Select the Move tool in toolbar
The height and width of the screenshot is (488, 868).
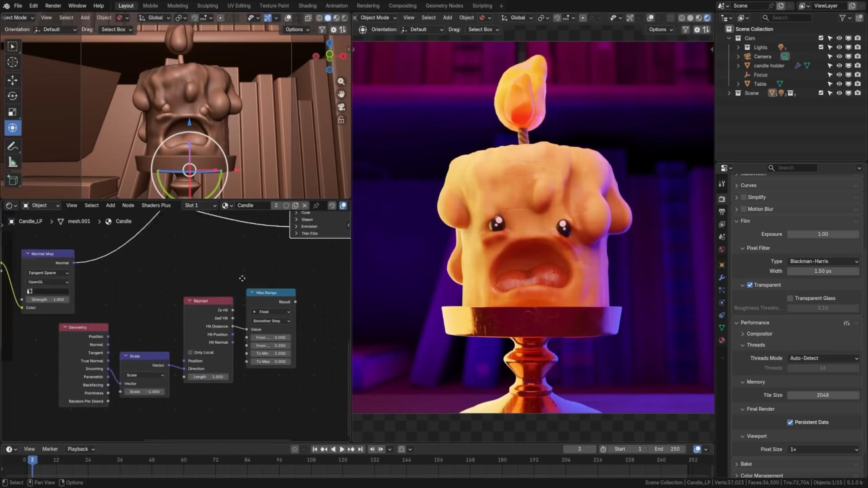(12, 80)
